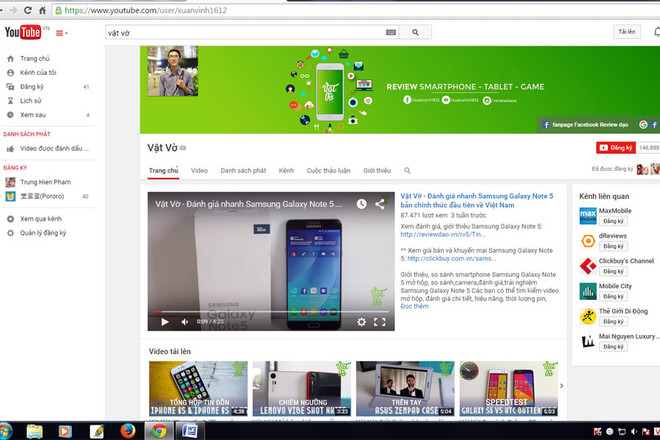660x440 pixels.
Task: Click the 'Tải lên' upload button
Action: click(x=626, y=32)
